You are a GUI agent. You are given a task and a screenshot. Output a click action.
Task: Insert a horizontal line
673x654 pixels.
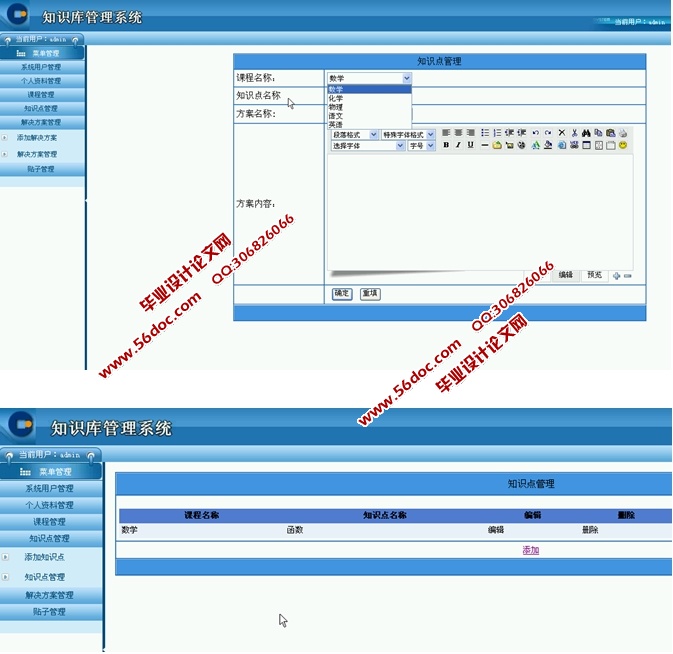pos(485,145)
